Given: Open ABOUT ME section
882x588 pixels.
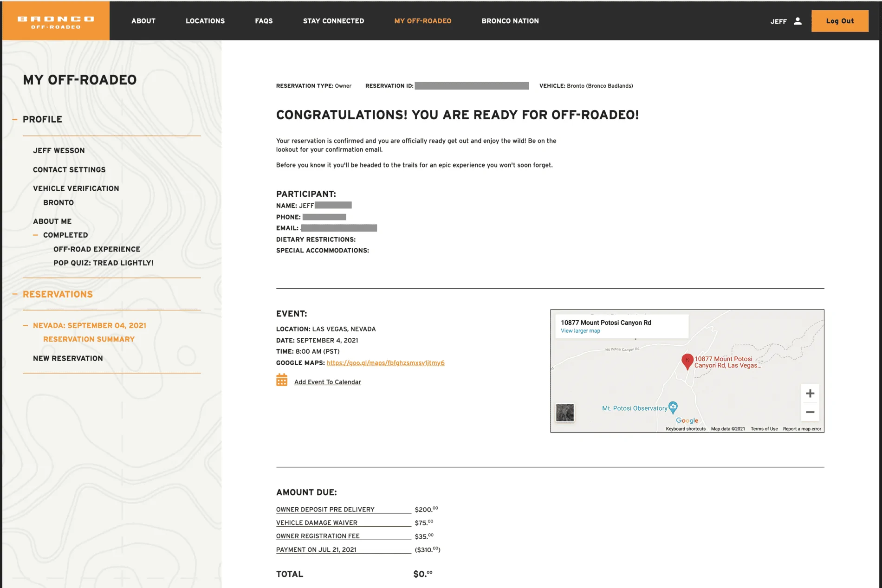Looking at the screenshot, I should point(52,221).
